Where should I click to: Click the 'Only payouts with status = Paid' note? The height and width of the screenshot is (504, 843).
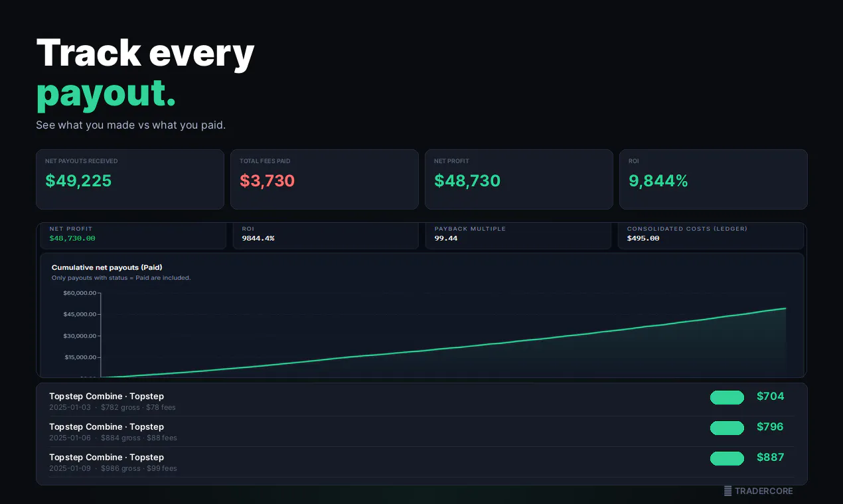pyautogui.click(x=121, y=278)
